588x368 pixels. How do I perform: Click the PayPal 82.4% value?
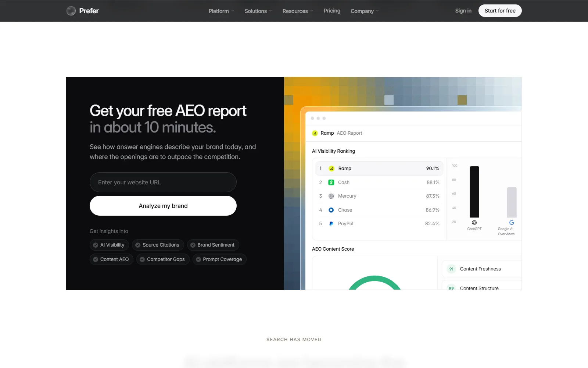(432, 224)
